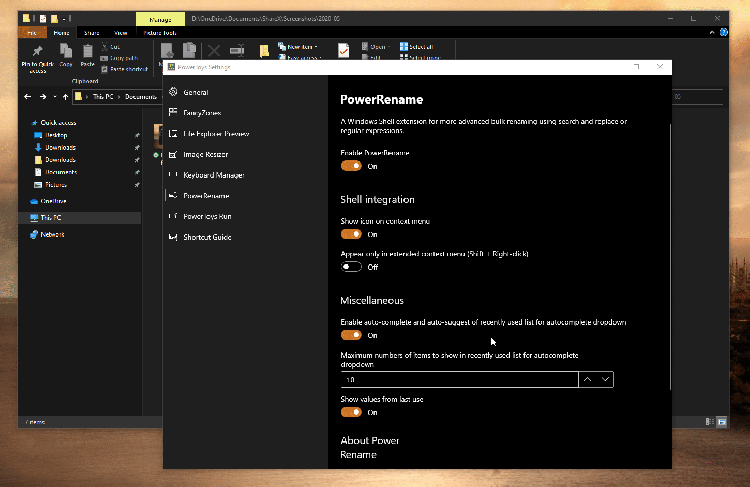This screenshot has height=487, width=750.
Task: Go to Image Resizer settings
Action: pos(205,154)
